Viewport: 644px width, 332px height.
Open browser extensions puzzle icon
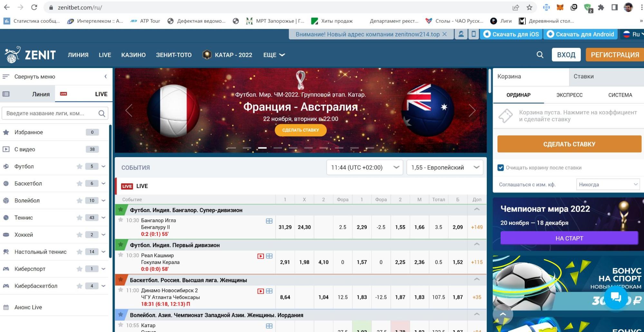point(601,7)
